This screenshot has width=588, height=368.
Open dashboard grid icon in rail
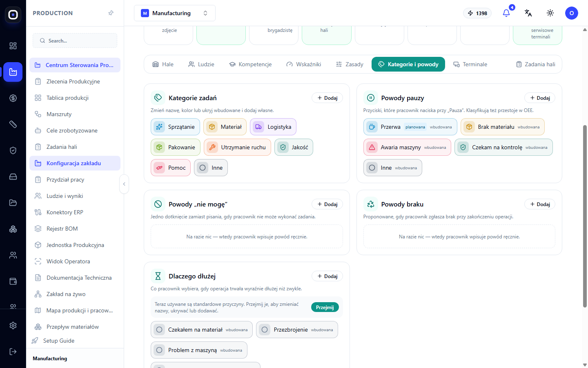13,46
